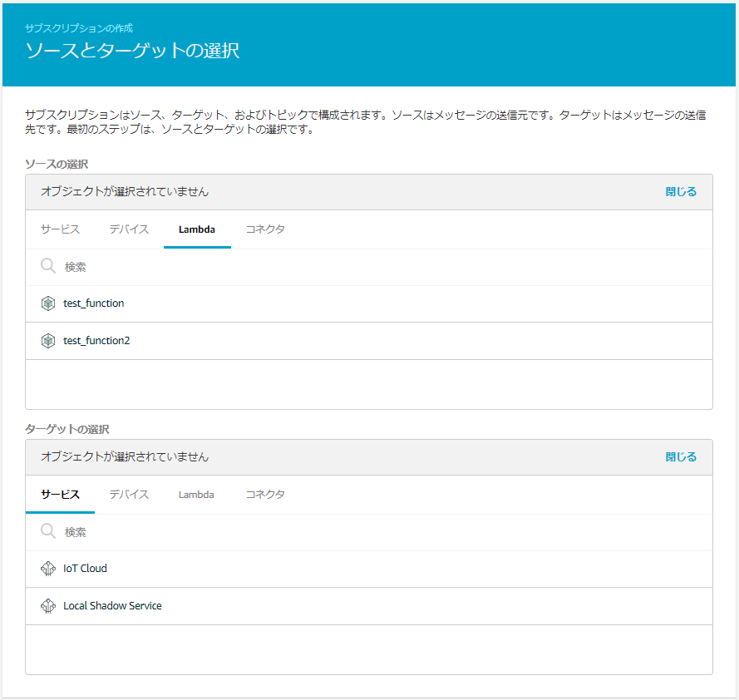The height and width of the screenshot is (700, 739).
Task: Select the Lambda tab in source selection
Action: coord(197,229)
